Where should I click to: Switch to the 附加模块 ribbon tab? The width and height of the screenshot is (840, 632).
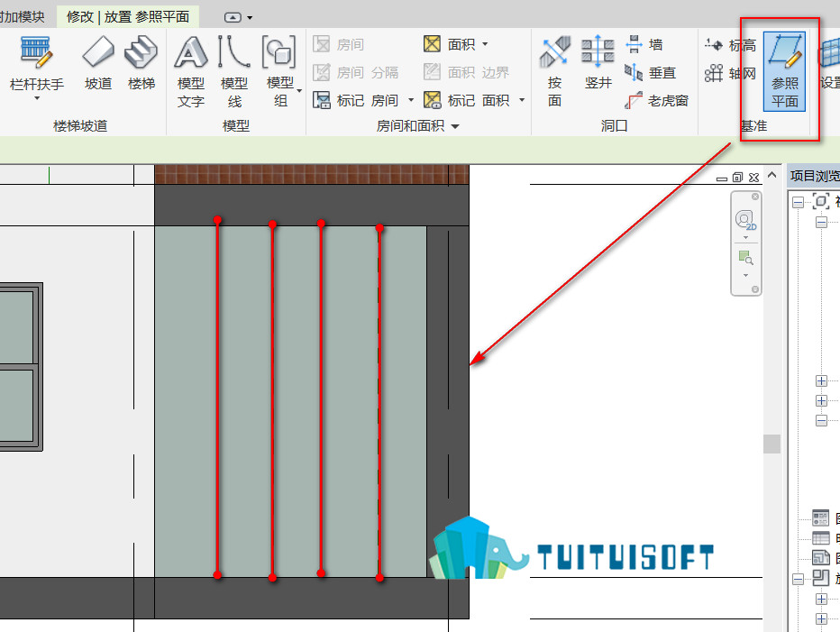pyautogui.click(x=22, y=16)
